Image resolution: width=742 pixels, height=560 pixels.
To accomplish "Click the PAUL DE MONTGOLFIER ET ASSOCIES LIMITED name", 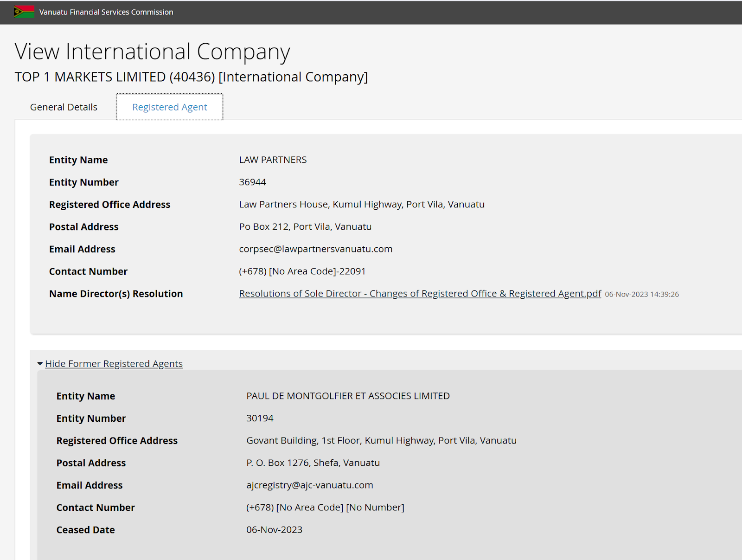I will (x=348, y=396).
